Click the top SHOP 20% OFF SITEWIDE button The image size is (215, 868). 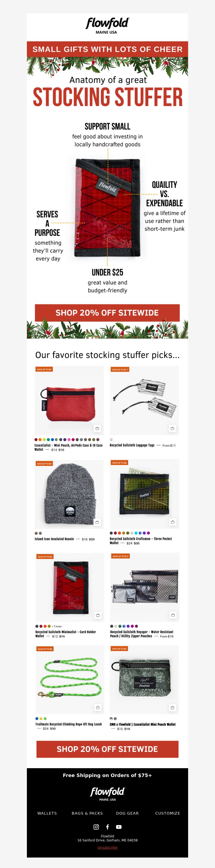(x=107, y=313)
